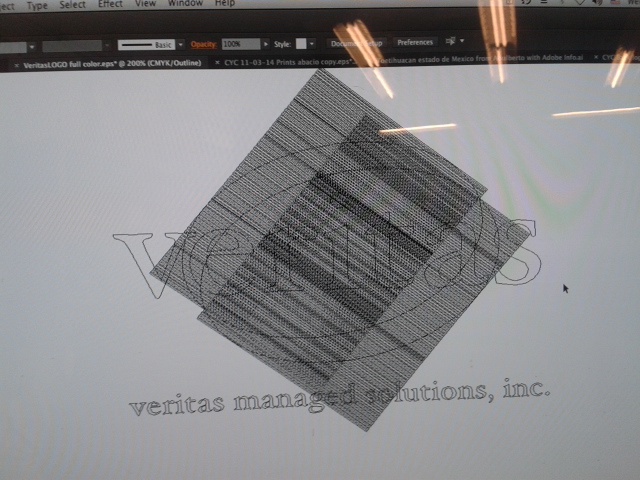Image resolution: width=640 pixels, height=480 pixels.
Task: Open the Style dropdown arrow
Action: pyautogui.click(x=312, y=43)
